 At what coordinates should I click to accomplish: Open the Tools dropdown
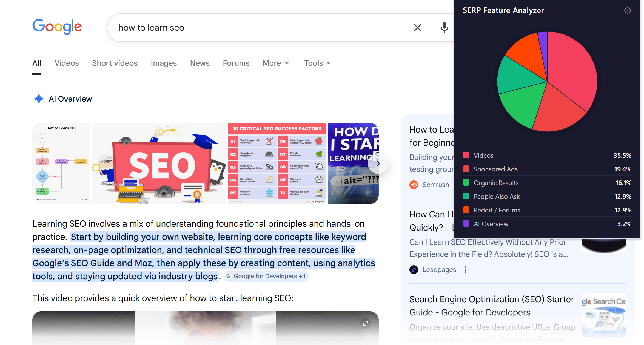point(317,63)
